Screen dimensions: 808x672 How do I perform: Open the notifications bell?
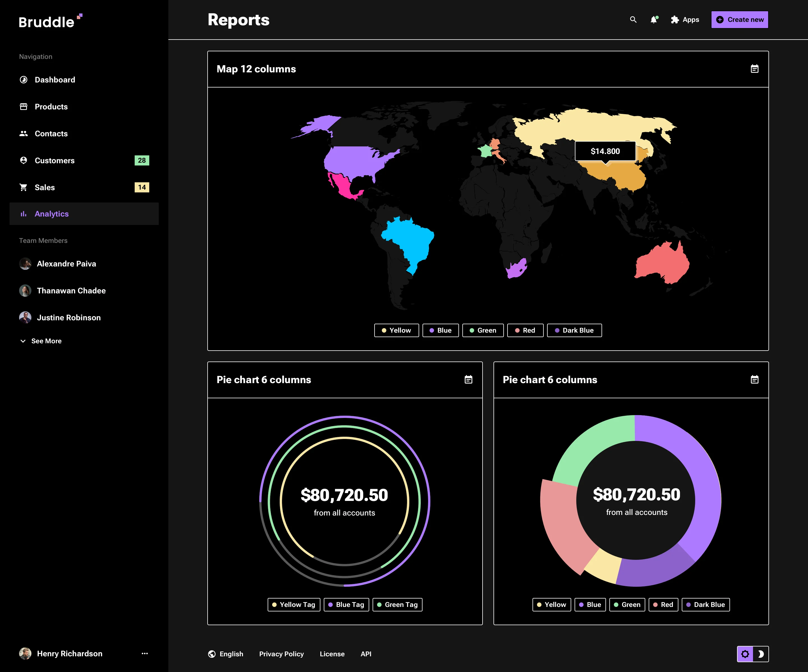(654, 20)
